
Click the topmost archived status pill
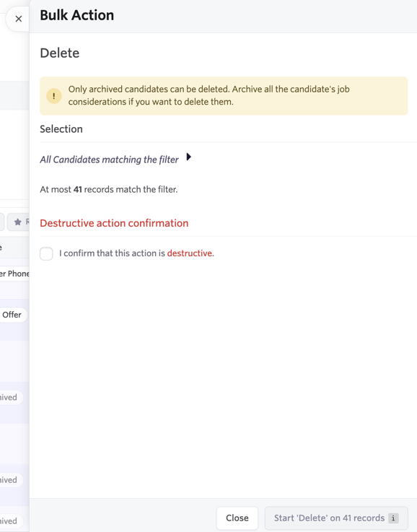coord(10,397)
